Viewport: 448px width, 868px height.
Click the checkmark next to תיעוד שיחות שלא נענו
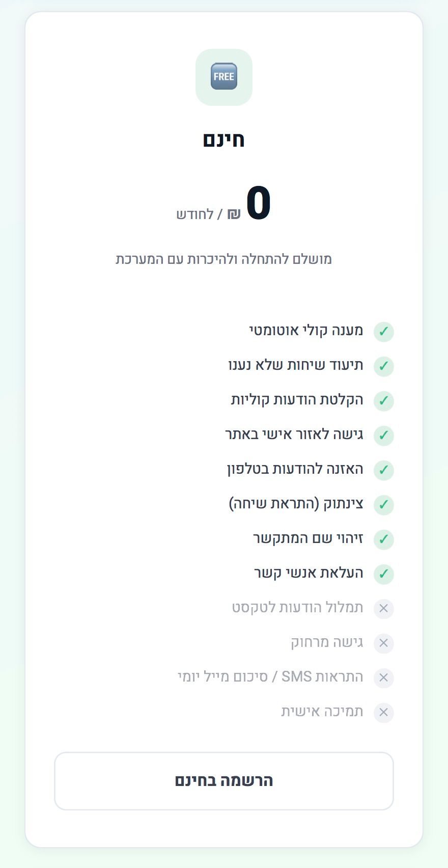pyautogui.click(x=383, y=366)
